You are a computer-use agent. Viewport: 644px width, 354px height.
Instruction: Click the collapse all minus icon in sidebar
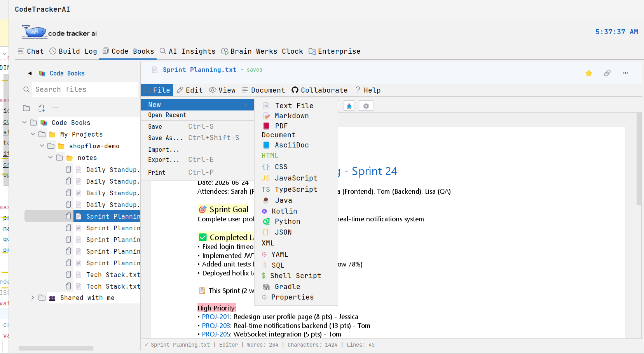pyautogui.click(x=55, y=108)
